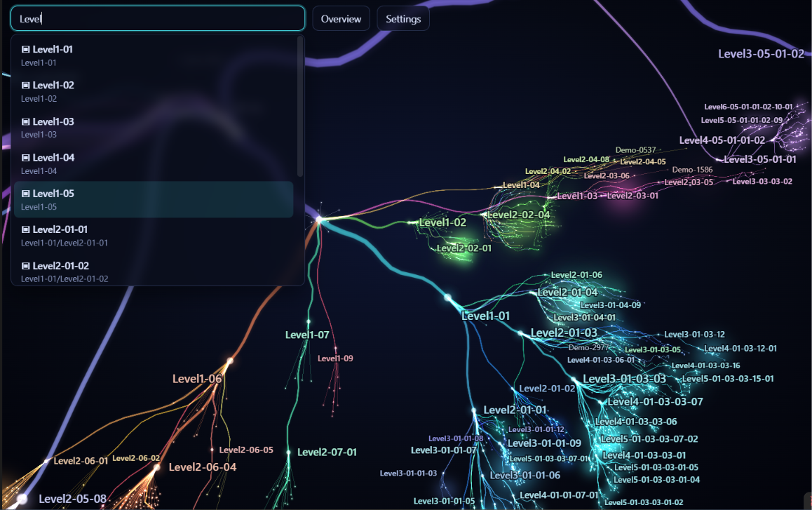The width and height of the screenshot is (812, 510).
Task: Click the note icon beside Level1-02 result
Action: tap(25, 85)
